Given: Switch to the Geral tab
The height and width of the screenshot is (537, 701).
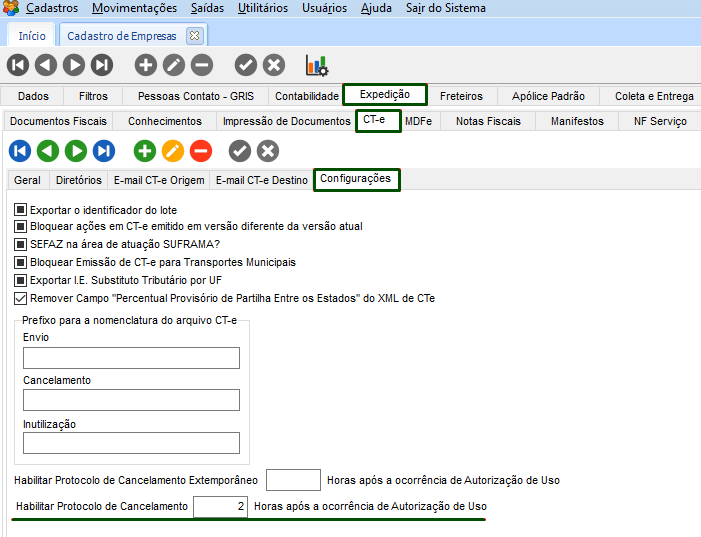Looking at the screenshot, I should pyautogui.click(x=27, y=180).
